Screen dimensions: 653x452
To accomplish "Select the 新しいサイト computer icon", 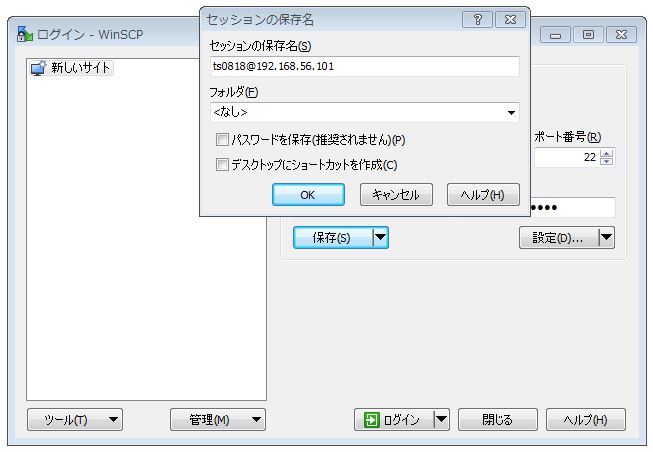I will pos(38,68).
